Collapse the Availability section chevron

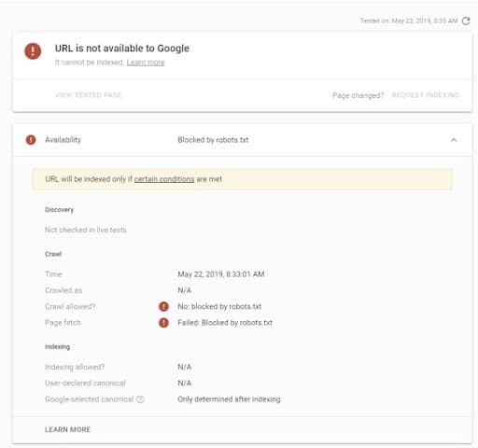pos(454,140)
